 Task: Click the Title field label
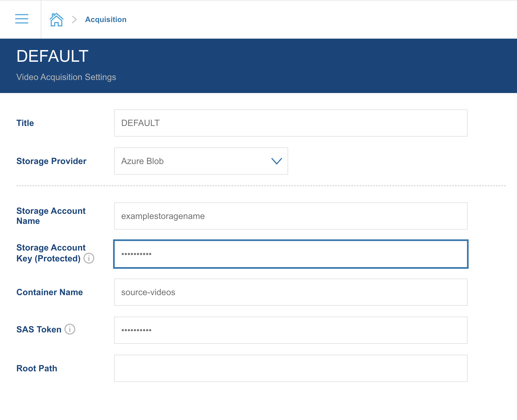coord(25,123)
